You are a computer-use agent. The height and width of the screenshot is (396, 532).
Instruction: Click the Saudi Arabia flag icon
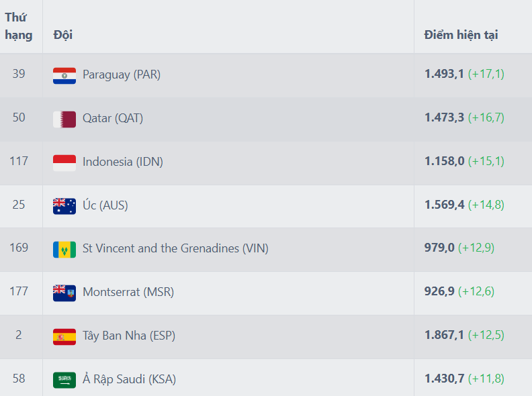coord(64,380)
